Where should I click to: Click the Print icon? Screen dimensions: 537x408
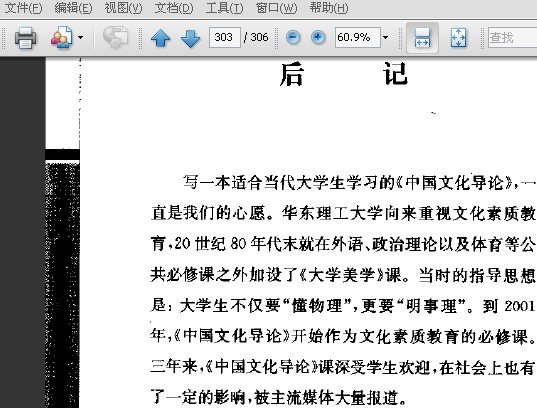25,37
